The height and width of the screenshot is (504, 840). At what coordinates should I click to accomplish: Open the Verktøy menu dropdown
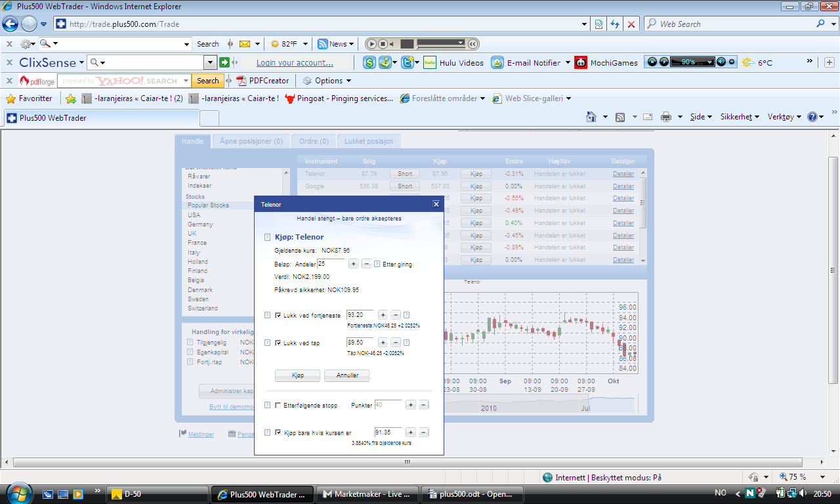click(x=784, y=117)
